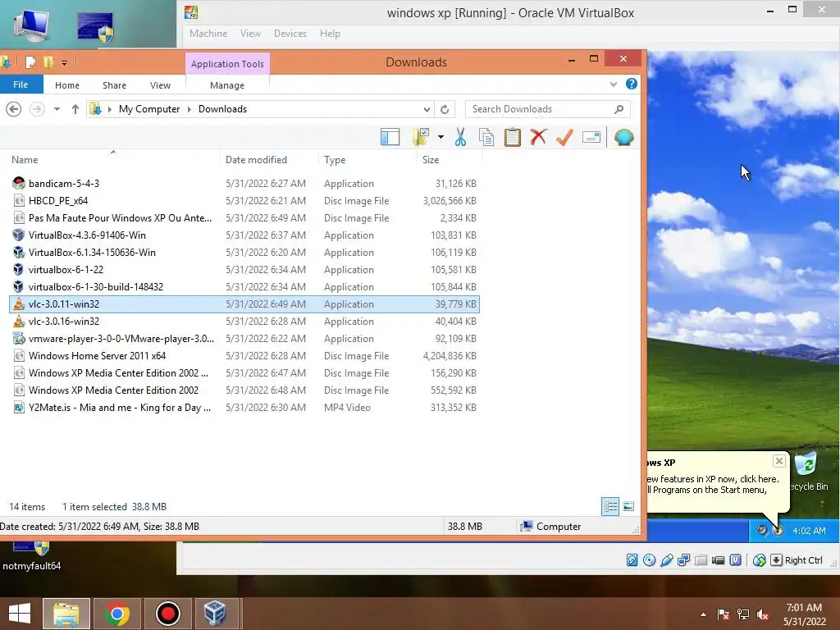Click VirtualBox shared folders indicator
840x630 pixels.
[701, 560]
